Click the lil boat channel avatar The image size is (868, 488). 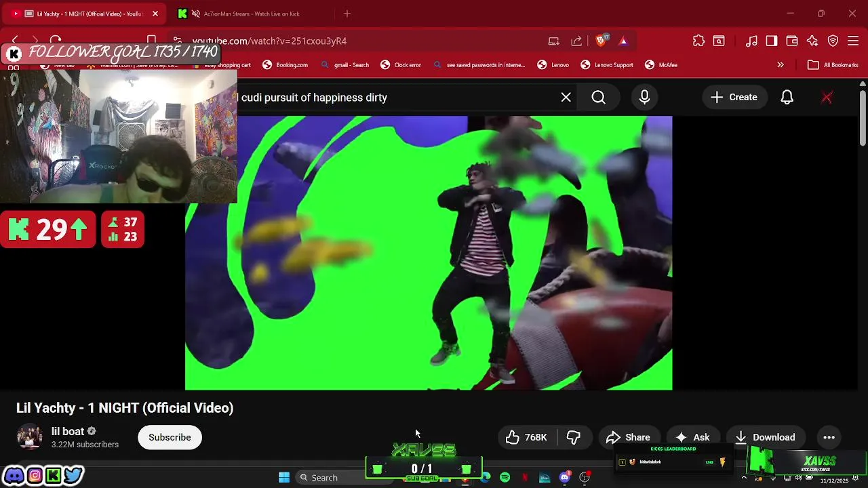coord(29,437)
